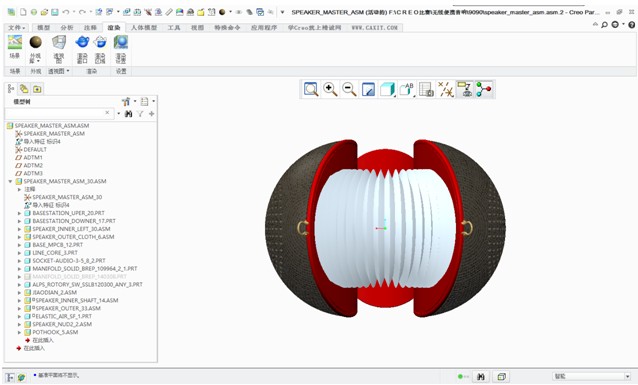Click the find binoculars button in status bar
This screenshot has width=638, height=385.
[481, 377]
